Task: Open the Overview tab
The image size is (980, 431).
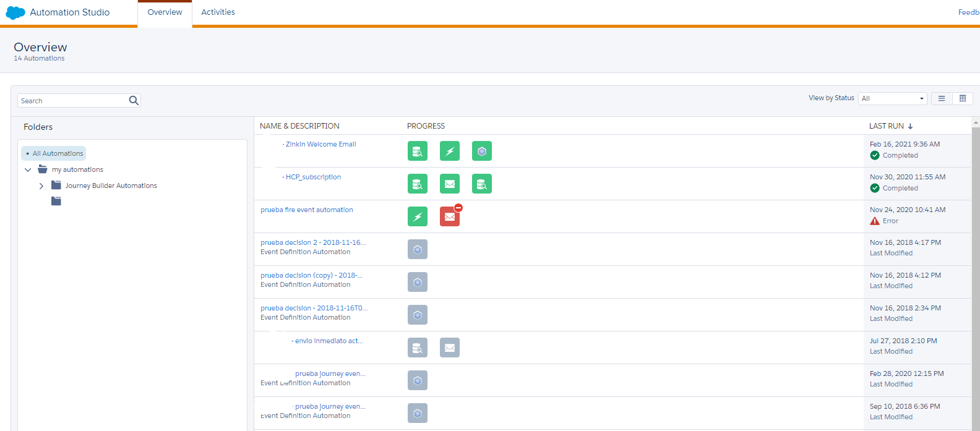Action: [165, 12]
